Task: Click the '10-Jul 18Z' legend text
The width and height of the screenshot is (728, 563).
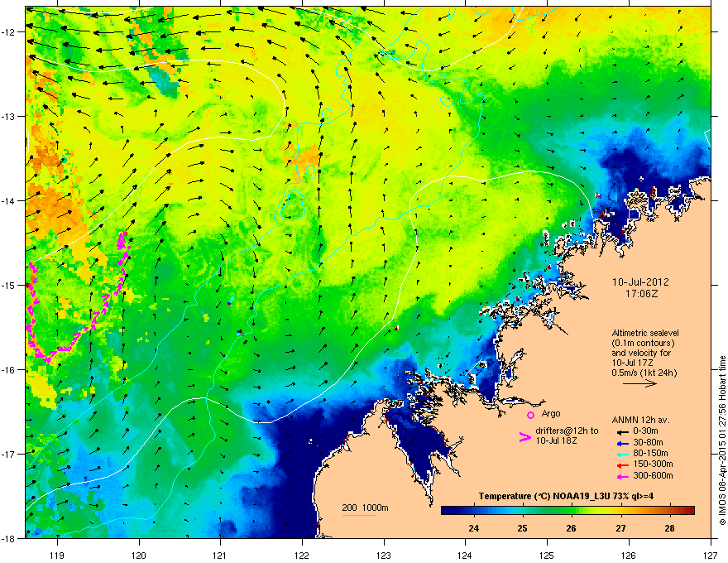Action: (556, 440)
